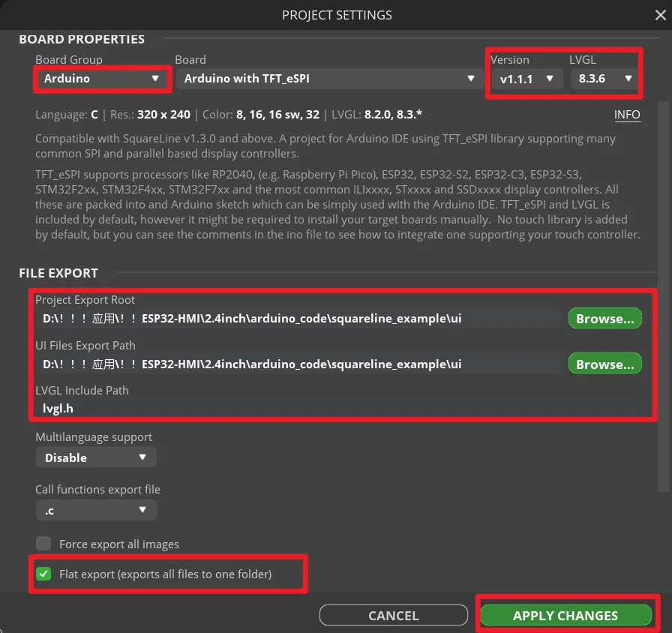The width and height of the screenshot is (672, 633).
Task: Open the Board Group dropdown showing Arduino
Action: click(102, 79)
